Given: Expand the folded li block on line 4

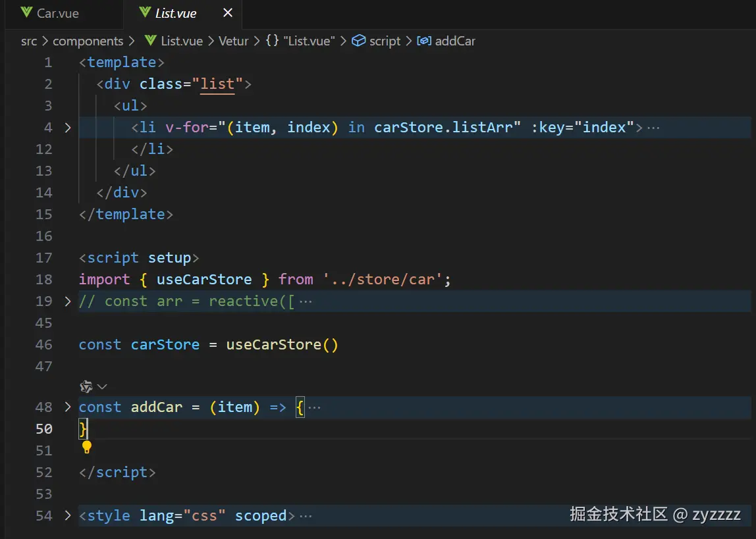Looking at the screenshot, I should click(67, 128).
